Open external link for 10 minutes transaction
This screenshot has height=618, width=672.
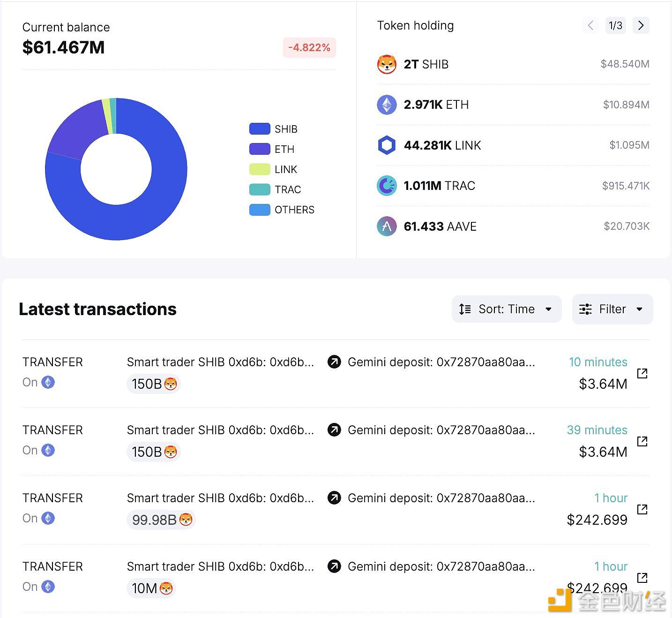point(642,373)
